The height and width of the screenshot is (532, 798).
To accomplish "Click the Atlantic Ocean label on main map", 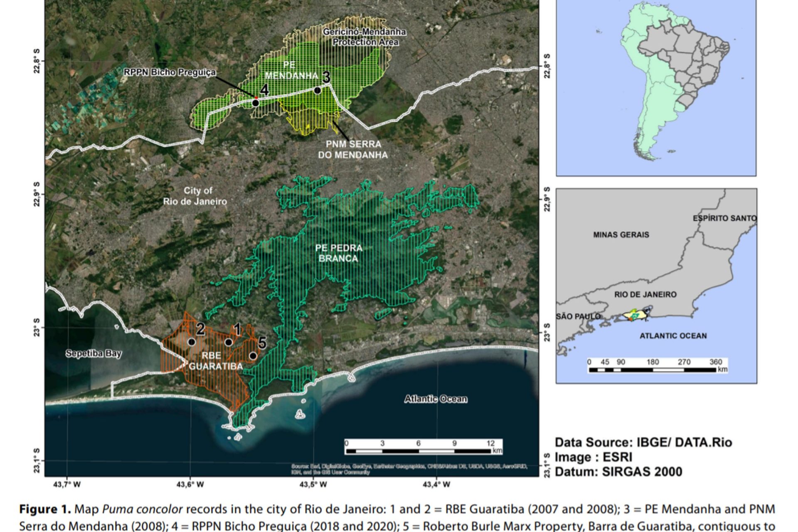I will [436, 399].
